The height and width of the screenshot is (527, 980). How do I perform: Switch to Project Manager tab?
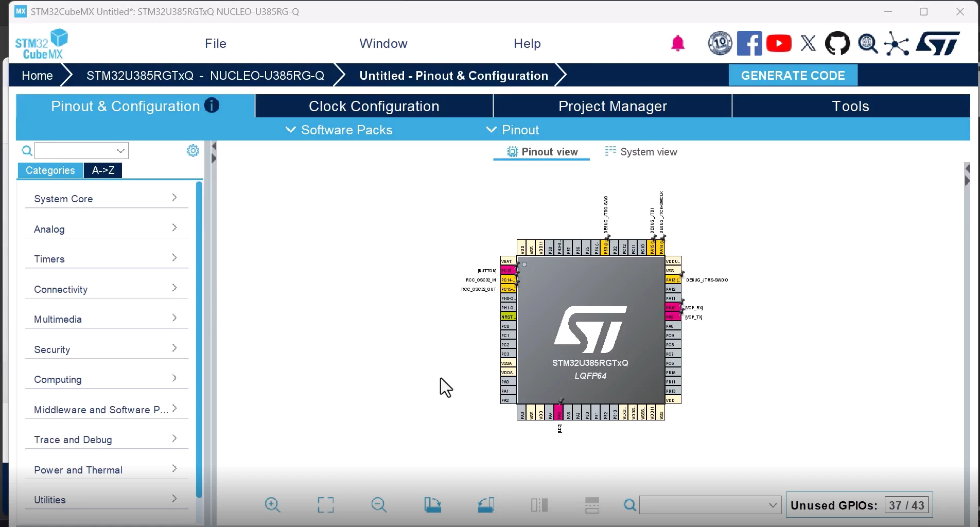coord(612,106)
